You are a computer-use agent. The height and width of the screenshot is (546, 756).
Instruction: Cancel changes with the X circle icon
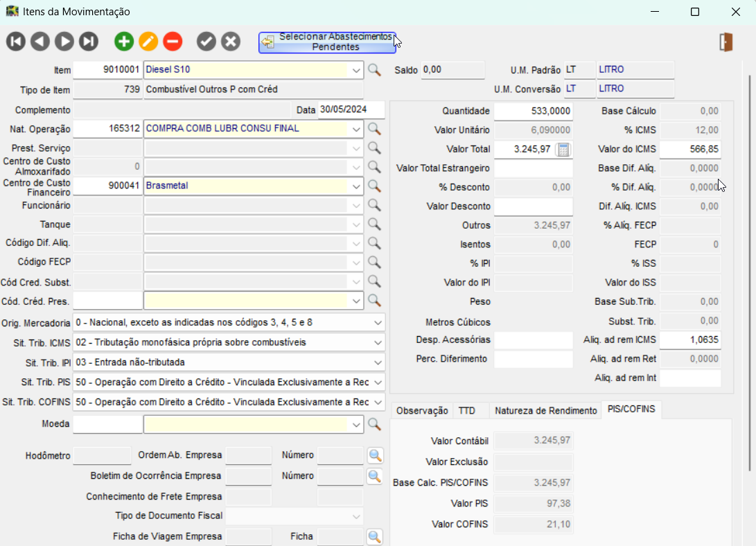[231, 42]
